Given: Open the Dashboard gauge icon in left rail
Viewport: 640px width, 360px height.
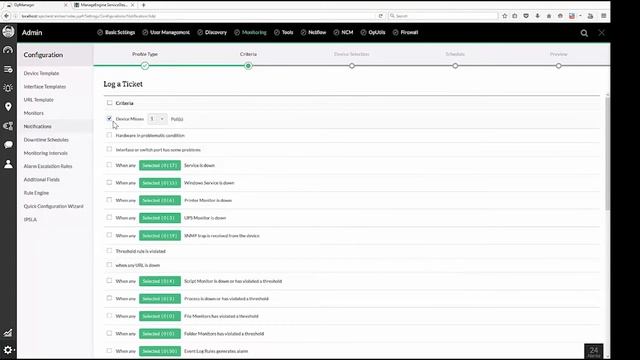Looking at the screenshot, I should [x=8, y=50].
